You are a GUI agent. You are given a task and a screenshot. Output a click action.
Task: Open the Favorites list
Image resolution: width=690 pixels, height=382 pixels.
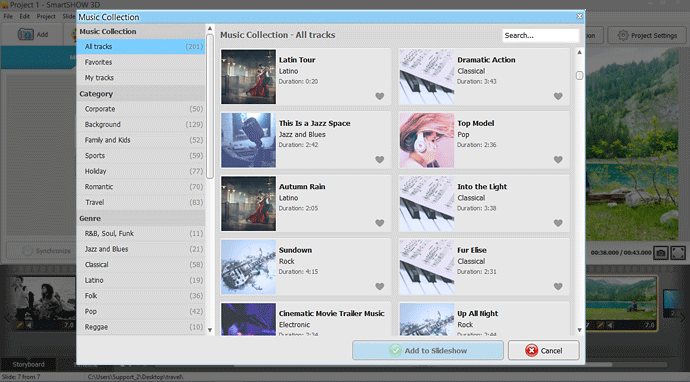click(x=141, y=62)
